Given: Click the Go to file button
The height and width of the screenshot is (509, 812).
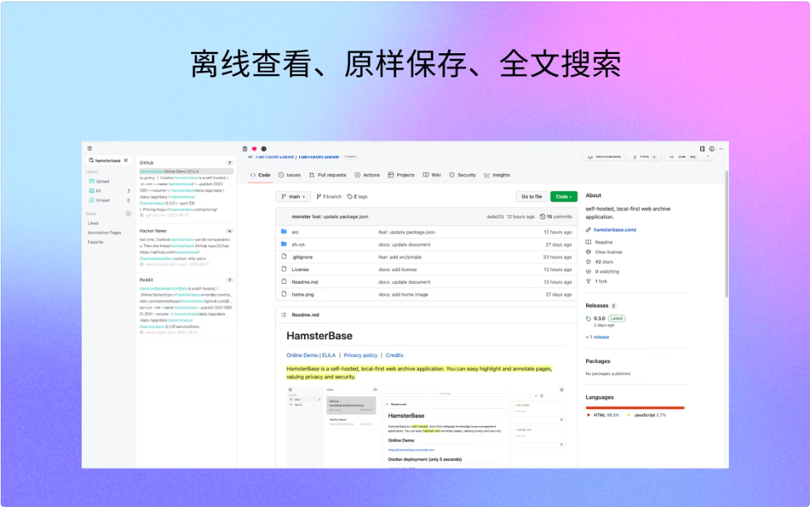Looking at the screenshot, I should [531, 197].
